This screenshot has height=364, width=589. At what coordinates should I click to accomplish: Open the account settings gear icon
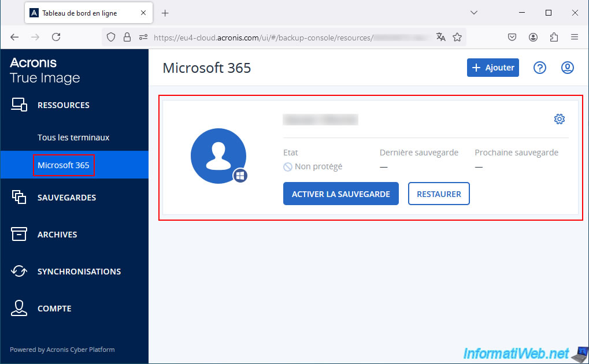pos(560,119)
